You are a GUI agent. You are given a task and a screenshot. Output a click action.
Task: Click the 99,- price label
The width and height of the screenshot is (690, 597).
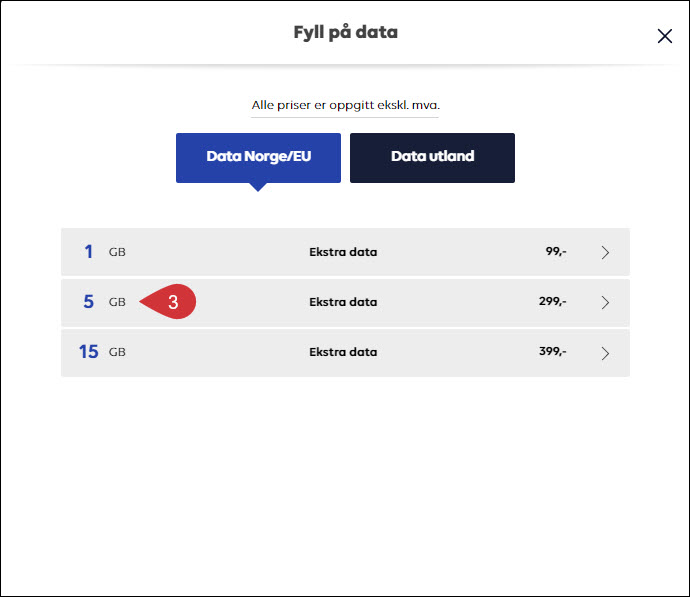(556, 251)
